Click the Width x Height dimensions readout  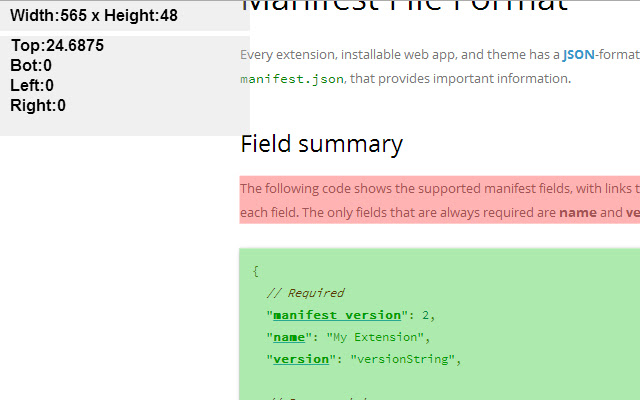tap(94, 15)
